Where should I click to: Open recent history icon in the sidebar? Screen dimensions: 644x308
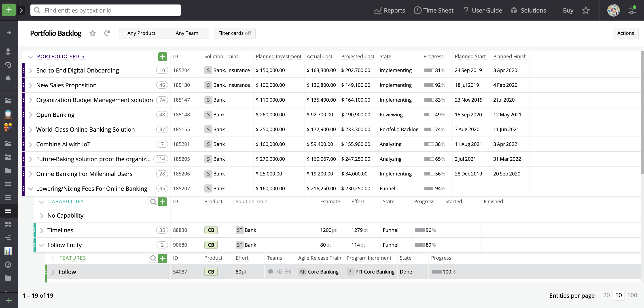point(8,65)
